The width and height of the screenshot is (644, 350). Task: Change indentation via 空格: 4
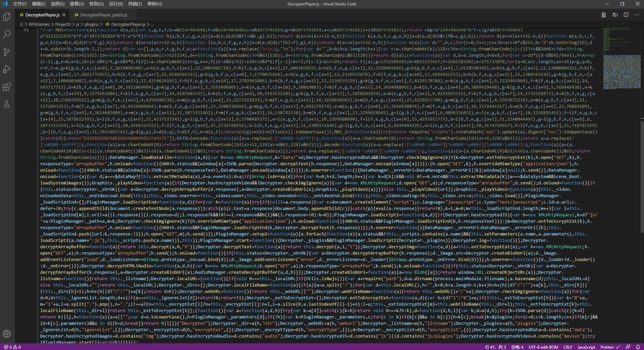tap(517, 347)
